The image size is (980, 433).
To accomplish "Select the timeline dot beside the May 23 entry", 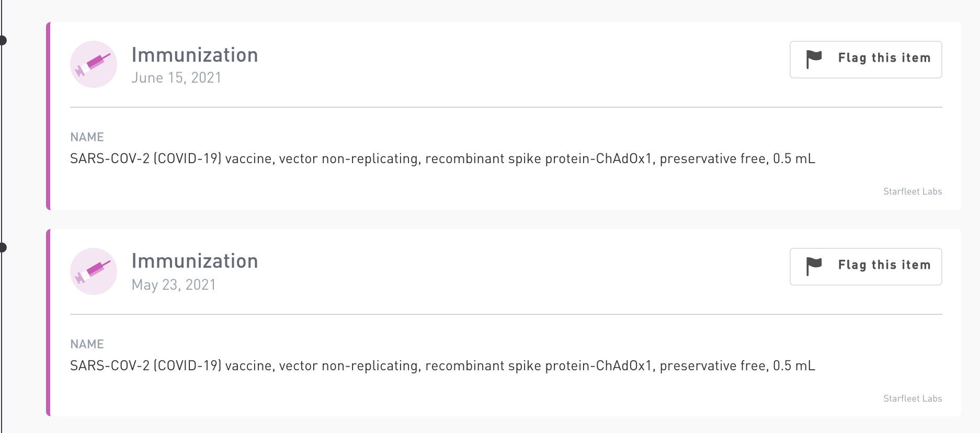I will coord(3,247).
